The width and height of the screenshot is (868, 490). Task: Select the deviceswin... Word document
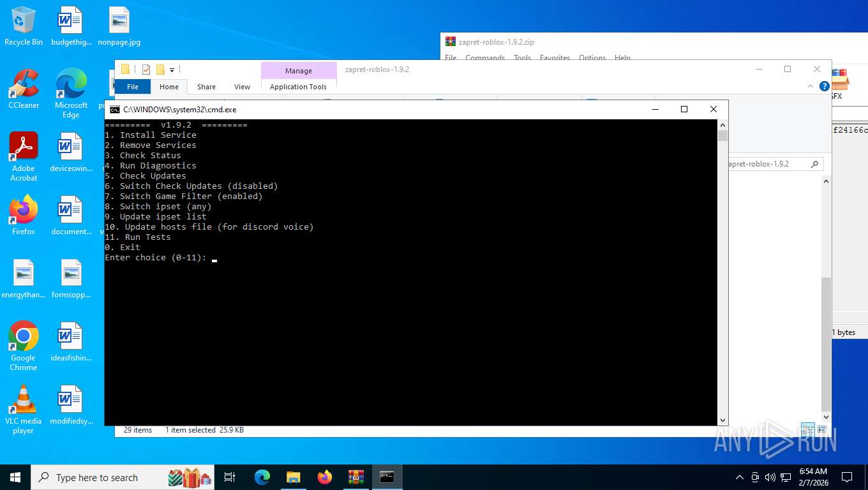point(71,152)
